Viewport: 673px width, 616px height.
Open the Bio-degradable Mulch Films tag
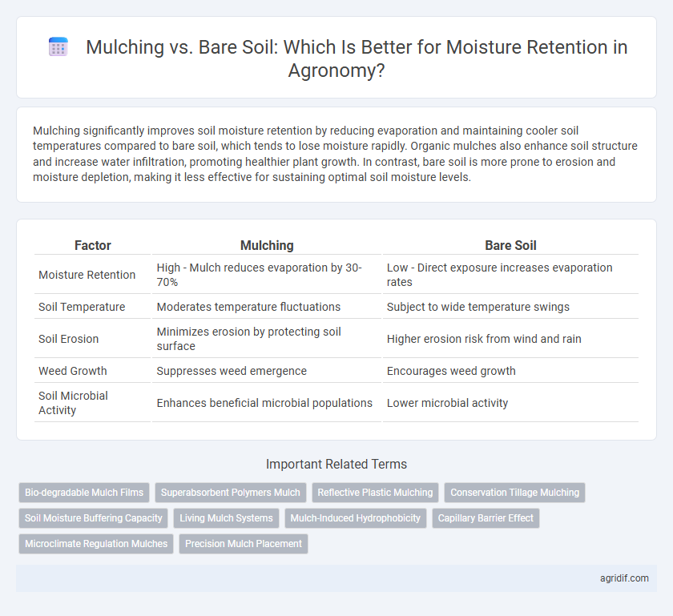point(84,493)
